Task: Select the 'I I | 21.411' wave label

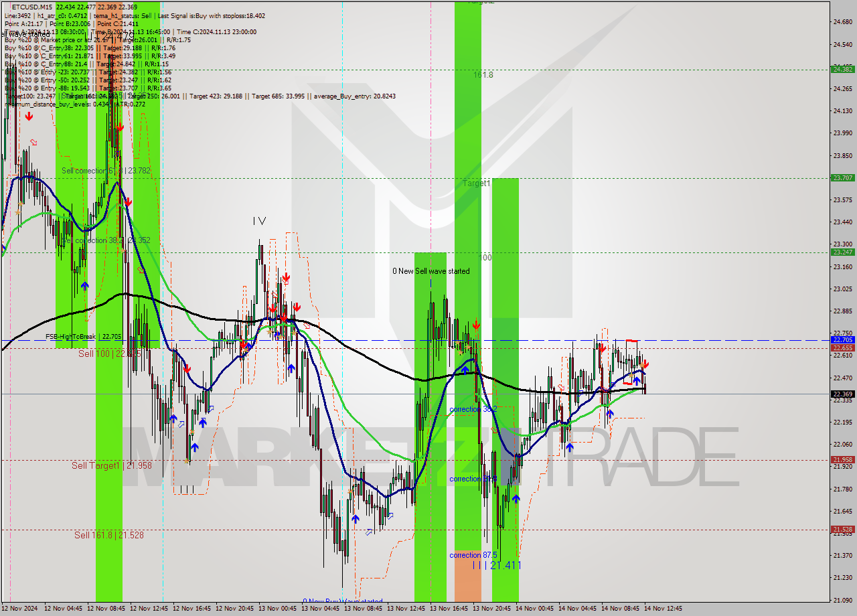Action: (x=497, y=566)
